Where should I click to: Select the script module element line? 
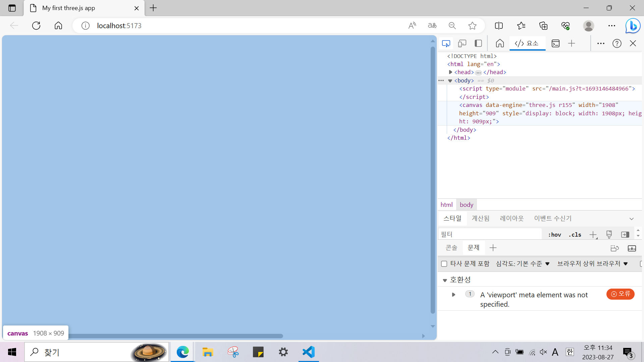(x=540, y=93)
